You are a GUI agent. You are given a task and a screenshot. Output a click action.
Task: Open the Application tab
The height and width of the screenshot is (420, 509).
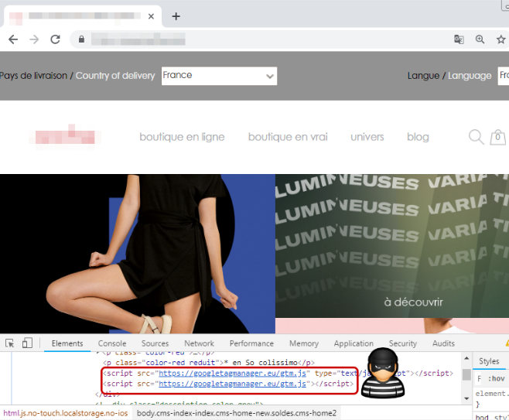tap(354, 343)
